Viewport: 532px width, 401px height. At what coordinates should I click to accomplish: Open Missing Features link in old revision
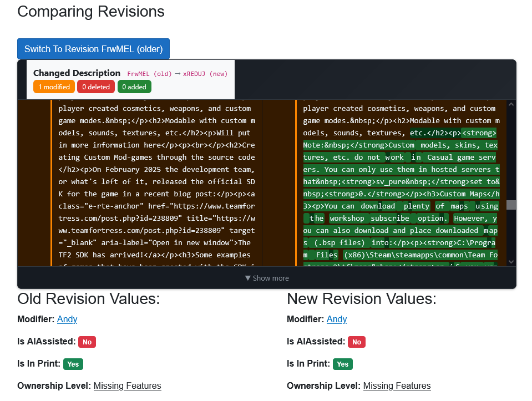127,385
